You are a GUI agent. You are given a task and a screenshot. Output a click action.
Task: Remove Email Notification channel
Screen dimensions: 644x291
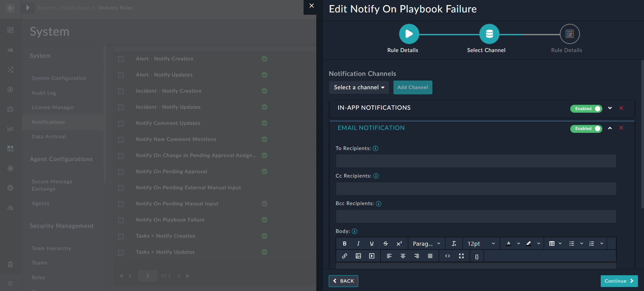pos(621,128)
